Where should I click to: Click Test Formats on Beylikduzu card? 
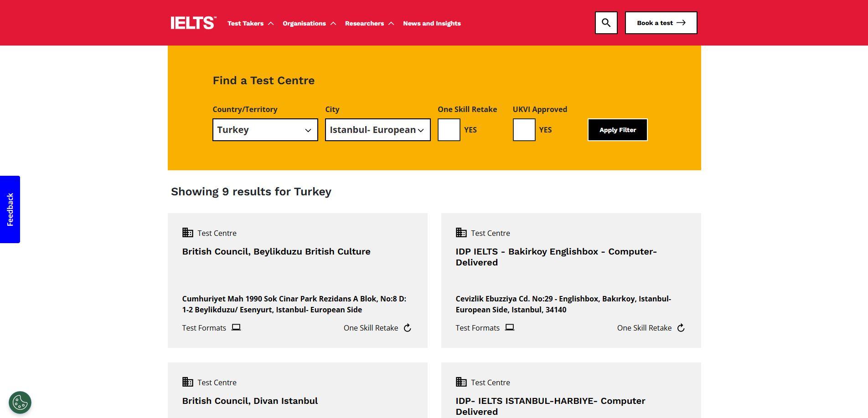click(x=204, y=328)
